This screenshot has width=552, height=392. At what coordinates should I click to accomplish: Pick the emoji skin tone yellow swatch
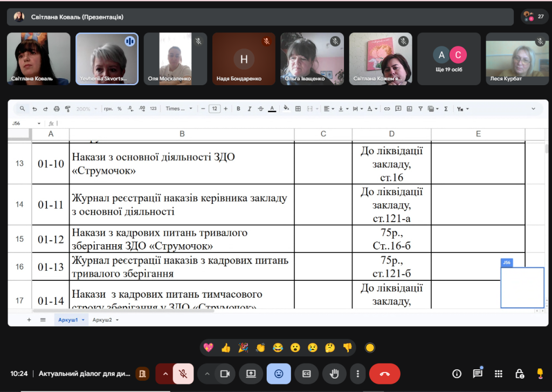point(370,348)
